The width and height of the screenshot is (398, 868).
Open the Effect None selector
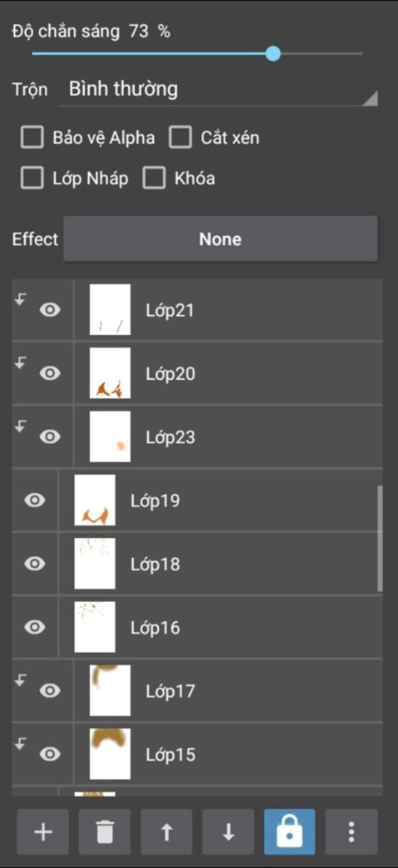(220, 239)
